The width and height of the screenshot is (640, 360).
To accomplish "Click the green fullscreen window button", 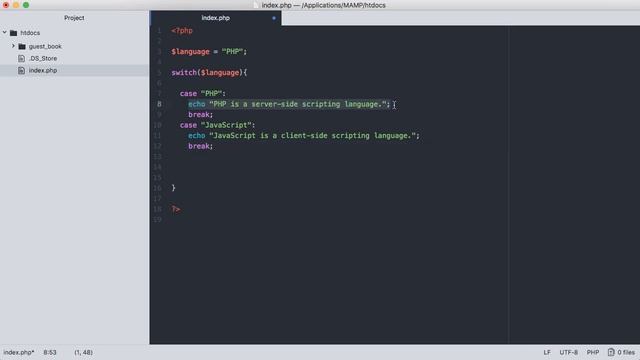I will 26,5.
